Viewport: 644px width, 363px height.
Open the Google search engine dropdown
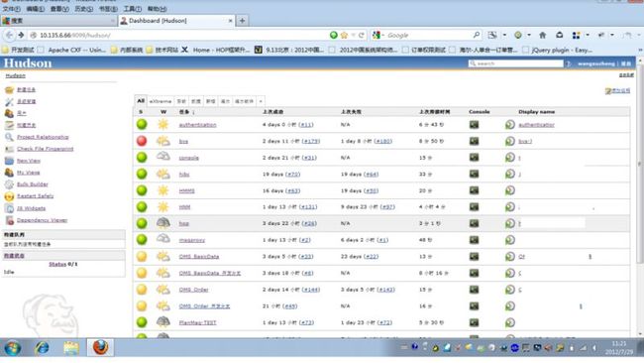[x=376, y=36]
